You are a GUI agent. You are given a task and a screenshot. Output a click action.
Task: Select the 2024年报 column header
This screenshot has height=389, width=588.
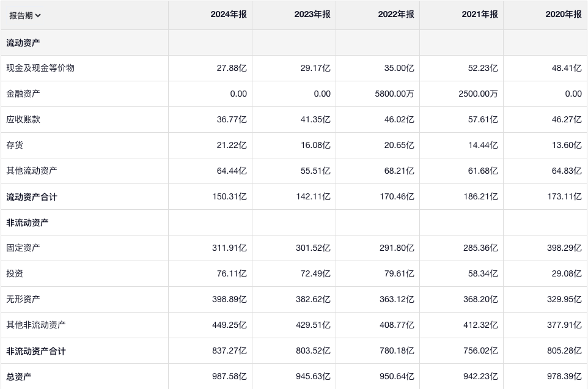click(229, 15)
